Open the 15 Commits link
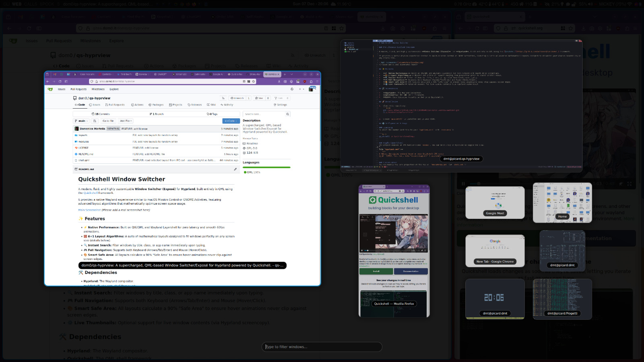644x362 pixels. coord(101,114)
